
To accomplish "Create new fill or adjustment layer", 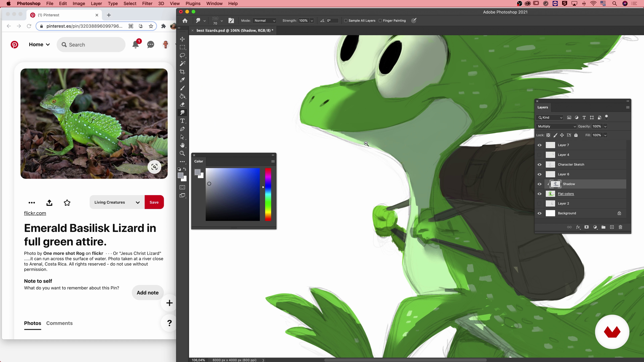I will click(x=595, y=227).
